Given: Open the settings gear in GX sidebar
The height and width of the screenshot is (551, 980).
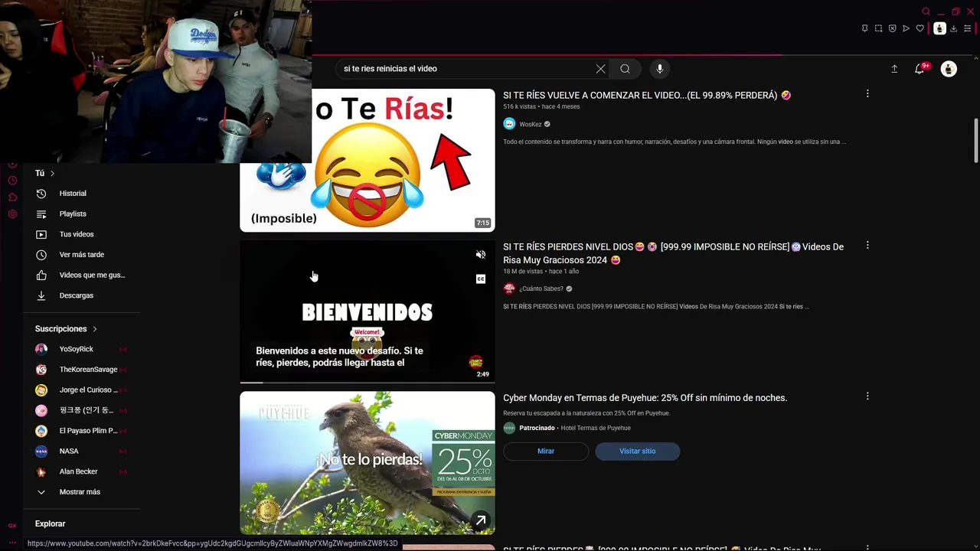Looking at the screenshot, I should (x=12, y=214).
